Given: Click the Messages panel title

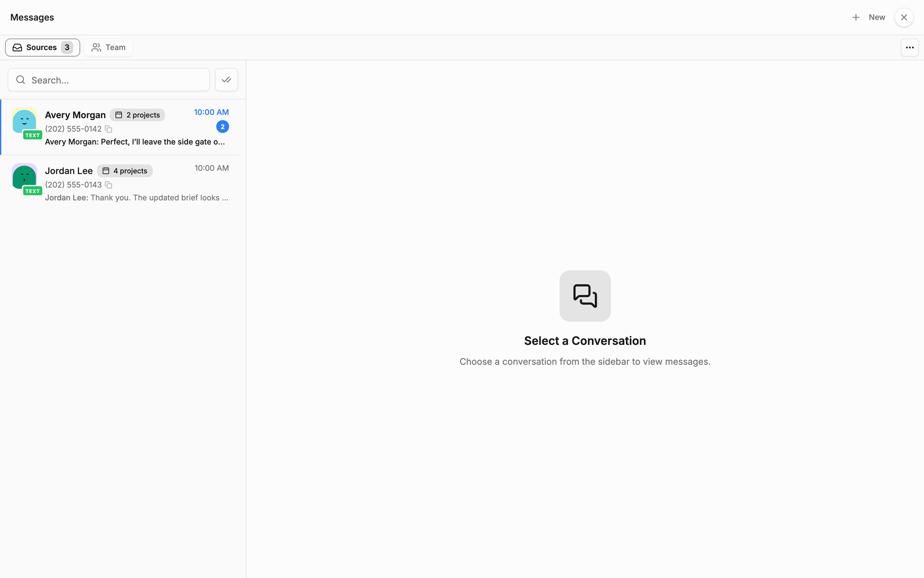Looking at the screenshot, I should tap(32, 18).
